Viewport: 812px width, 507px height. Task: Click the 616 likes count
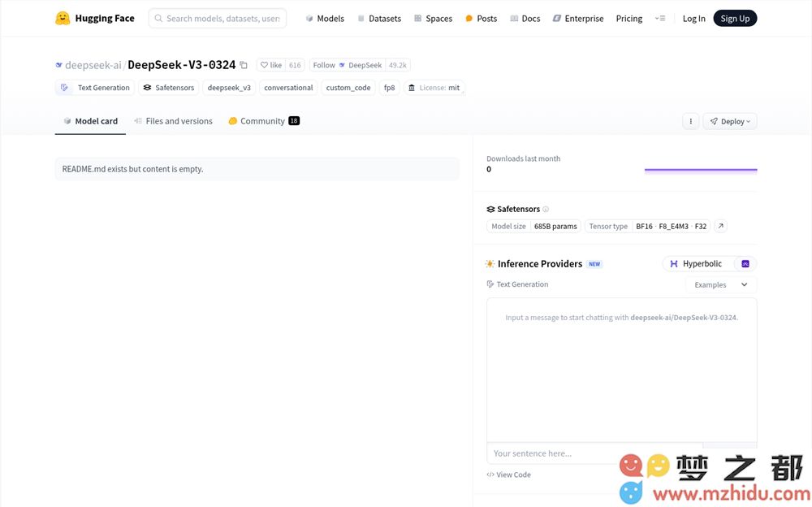(x=295, y=65)
